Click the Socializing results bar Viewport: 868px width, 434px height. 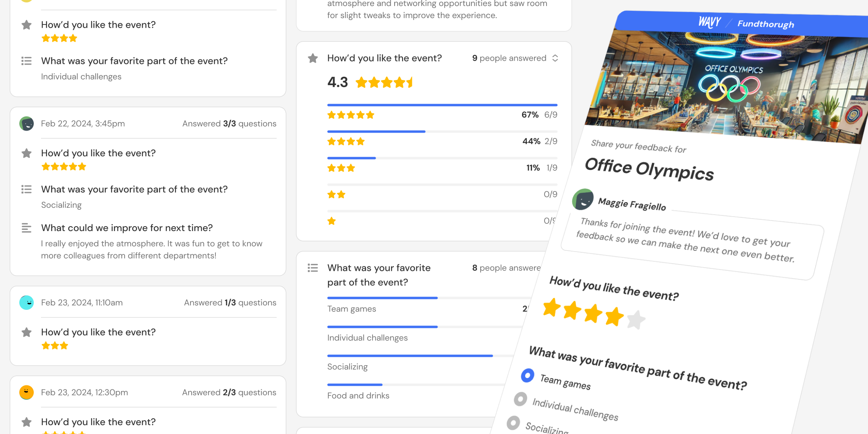pyautogui.click(x=421, y=356)
